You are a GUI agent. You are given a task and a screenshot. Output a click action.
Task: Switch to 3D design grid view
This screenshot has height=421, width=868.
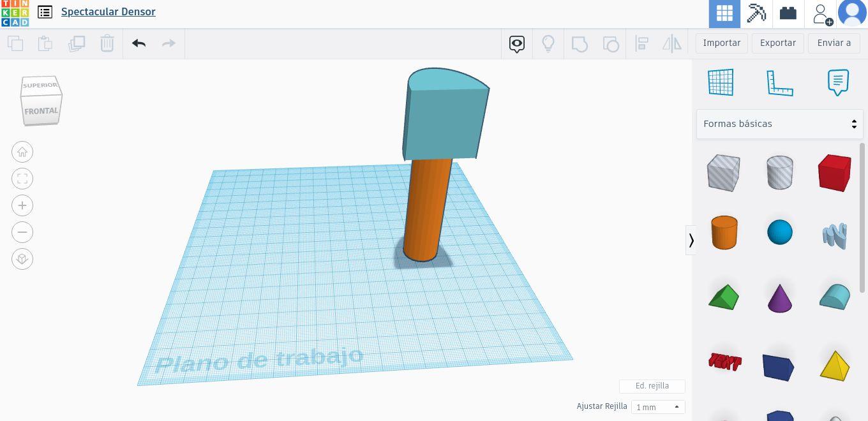coord(724,13)
